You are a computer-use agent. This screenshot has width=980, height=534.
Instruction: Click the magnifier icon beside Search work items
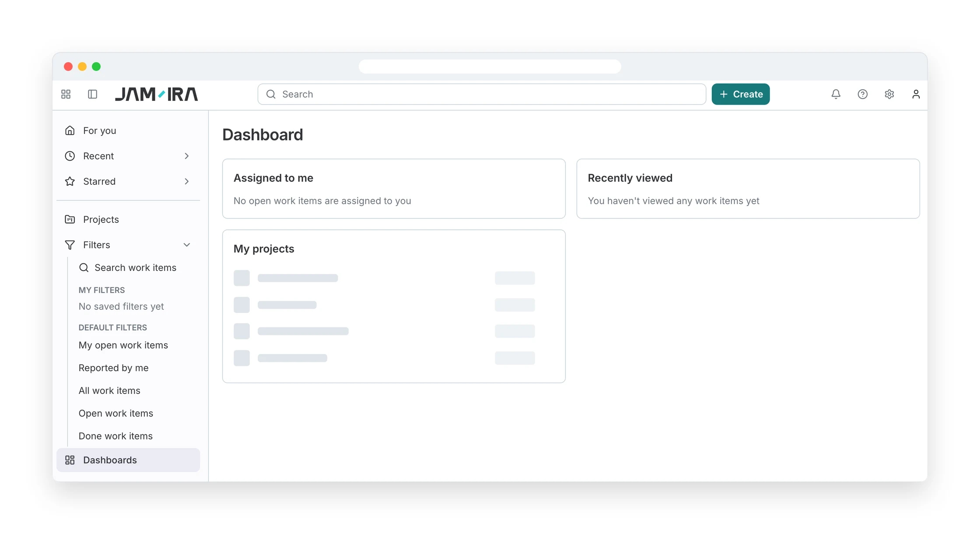click(84, 267)
